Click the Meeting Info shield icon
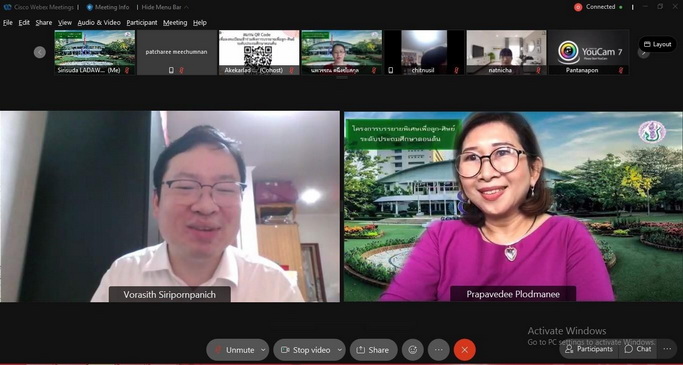This screenshot has width=683, height=365. pyautogui.click(x=90, y=7)
